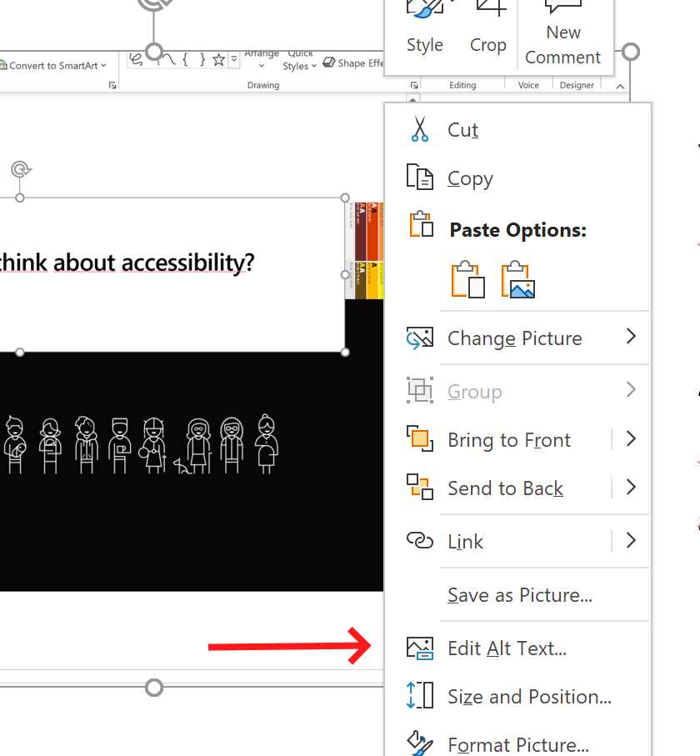Click the New Comment button
The width and height of the screenshot is (700, 756).
(x=563, y=33)
